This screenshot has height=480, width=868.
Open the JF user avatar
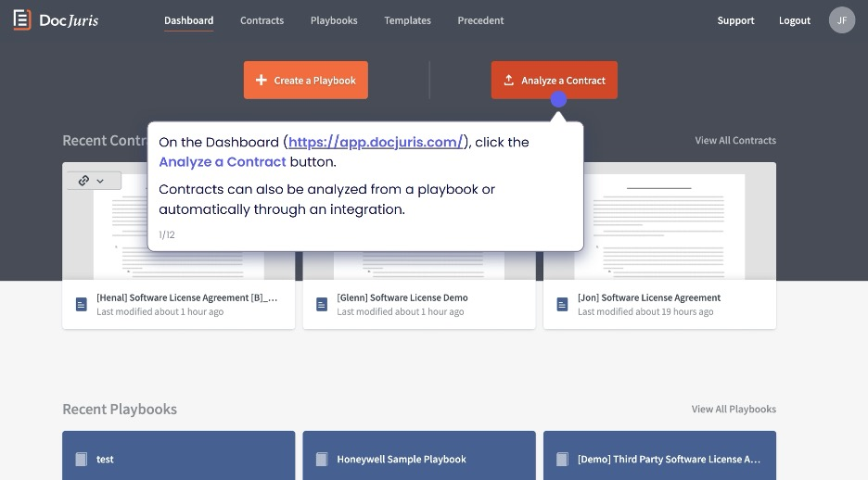(x=841, y=19)
